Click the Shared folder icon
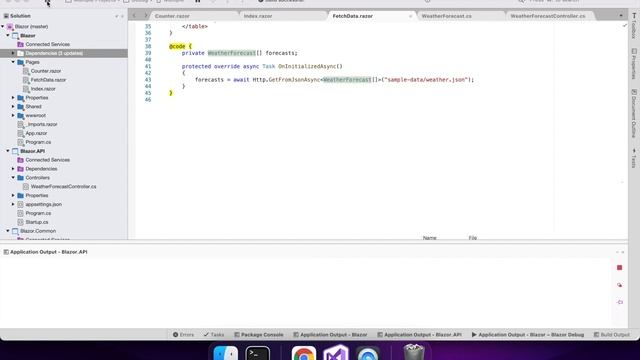640x360 pixels. click(x=20, y=107)
